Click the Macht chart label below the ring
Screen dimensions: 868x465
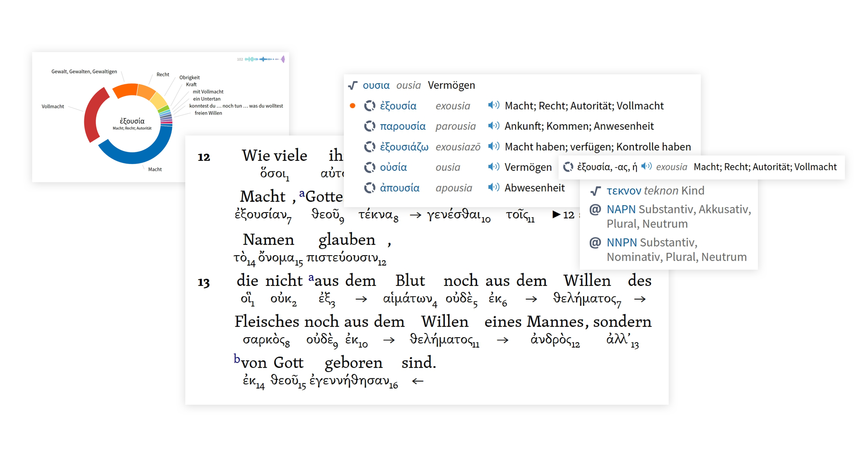point(155,170)
